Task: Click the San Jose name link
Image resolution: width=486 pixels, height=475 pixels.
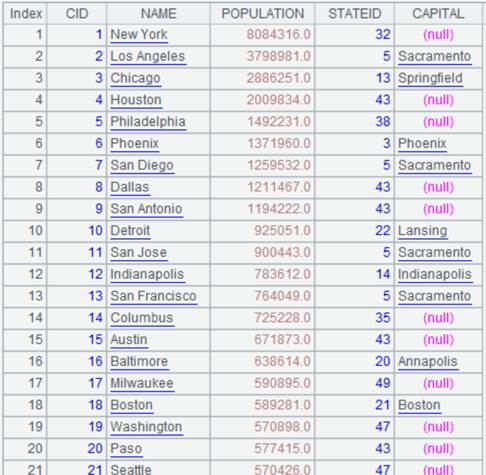Action: click(x=139, y=252)
